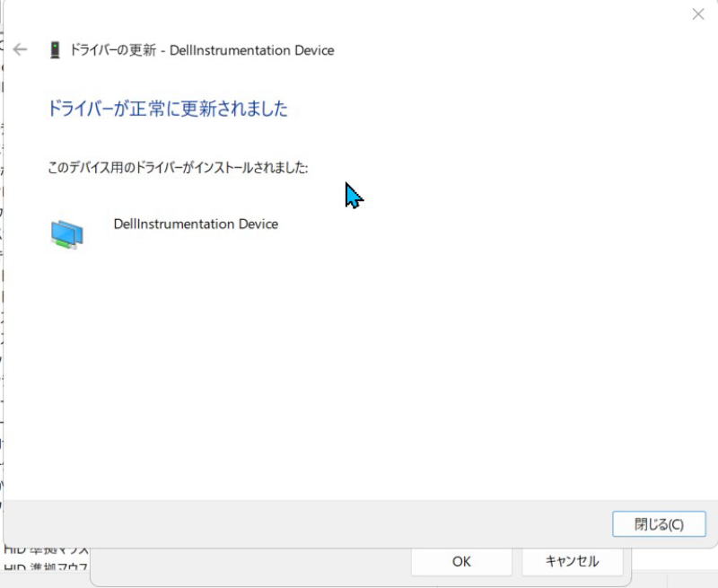Viewport: 718px width, 588px height.
Task: Select the DellInstrumentation Device network icon
Action: click(x=66, y=234)
